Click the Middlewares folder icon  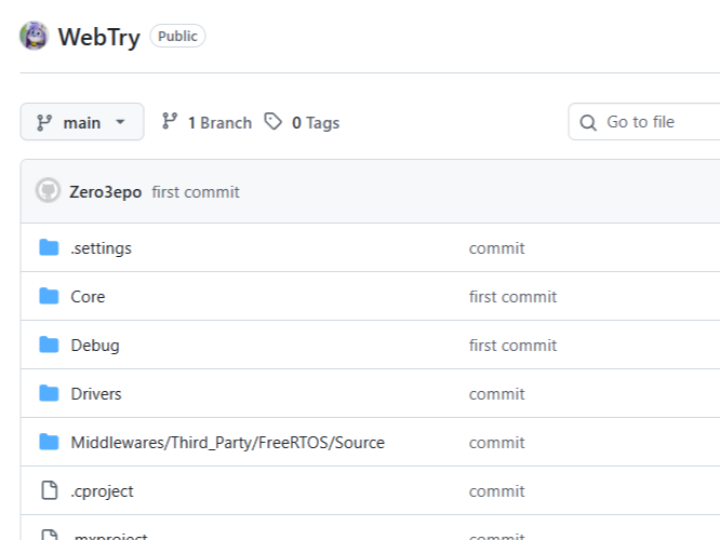(49, 442)
